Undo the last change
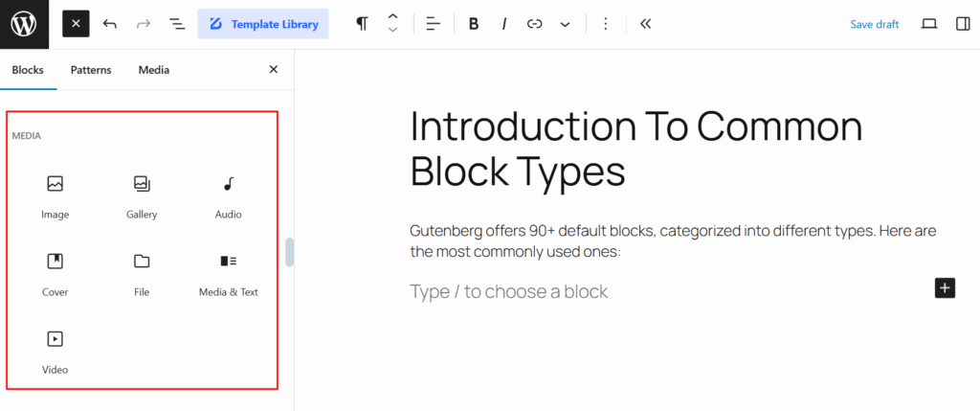 pos(110,24)
